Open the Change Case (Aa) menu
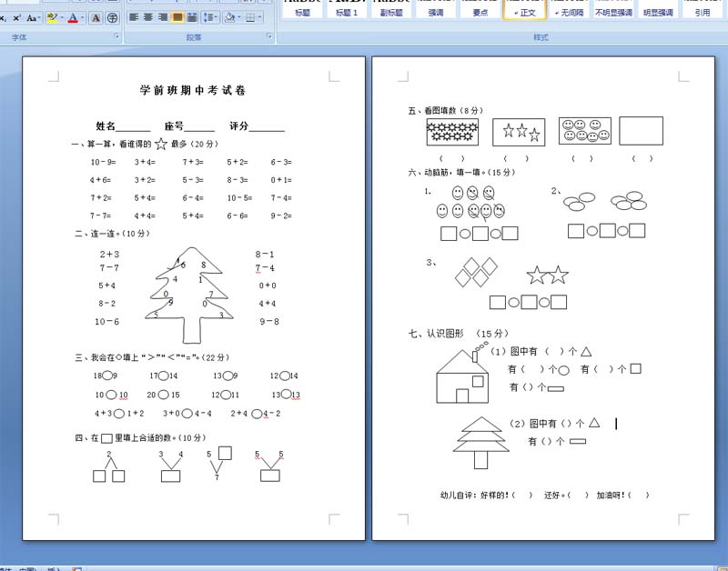 pyautogui.click(x=33, y=18)
